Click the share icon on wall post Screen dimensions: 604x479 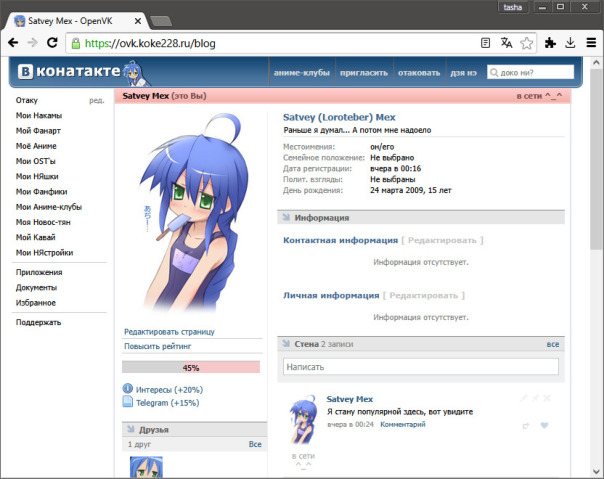[x=526, y=425]
